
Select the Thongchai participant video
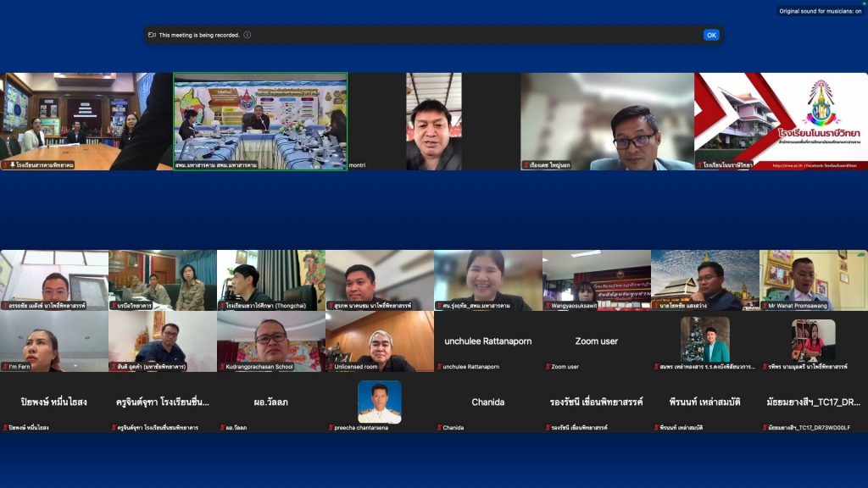[x=270, y=280]
